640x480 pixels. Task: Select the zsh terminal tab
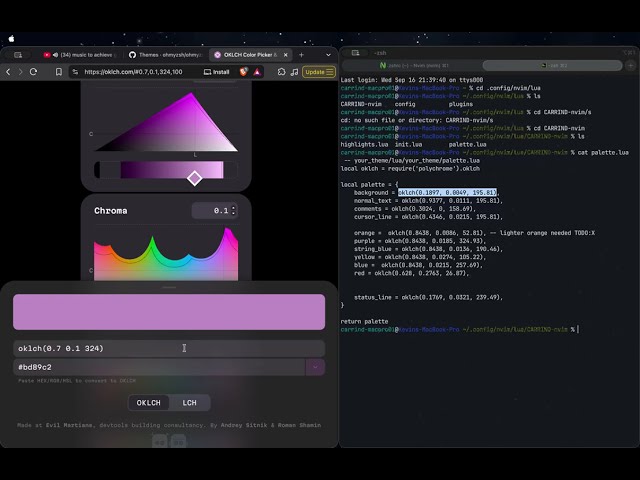pyautogui.click(x=553, y=65)
